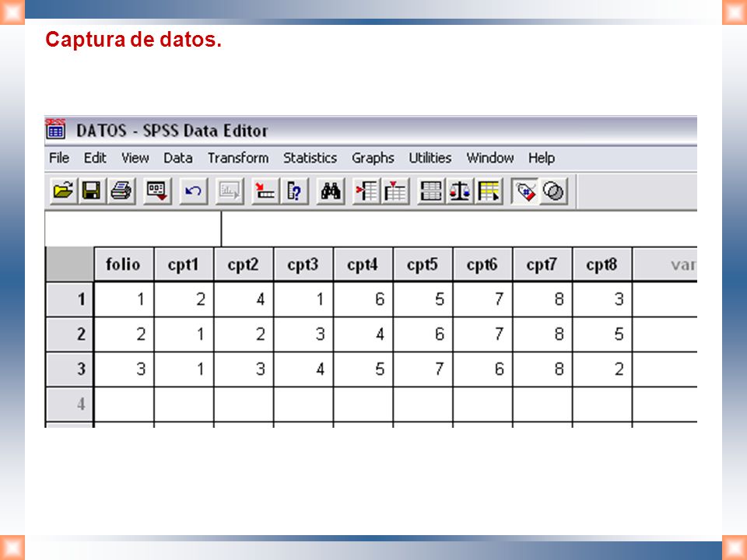Select the cpt3 column header
The height and width of the screenshot is (560, 747).
(x=303, y=264)
